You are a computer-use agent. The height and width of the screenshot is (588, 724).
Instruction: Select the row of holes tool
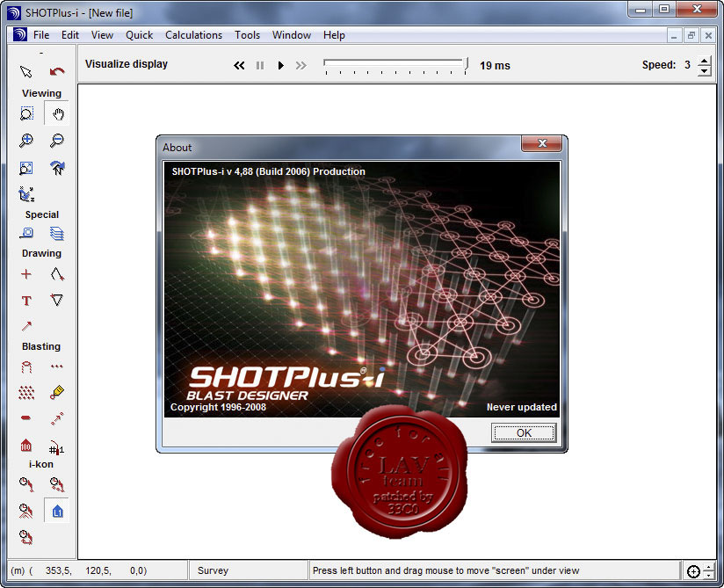click(x=57, y=367)
